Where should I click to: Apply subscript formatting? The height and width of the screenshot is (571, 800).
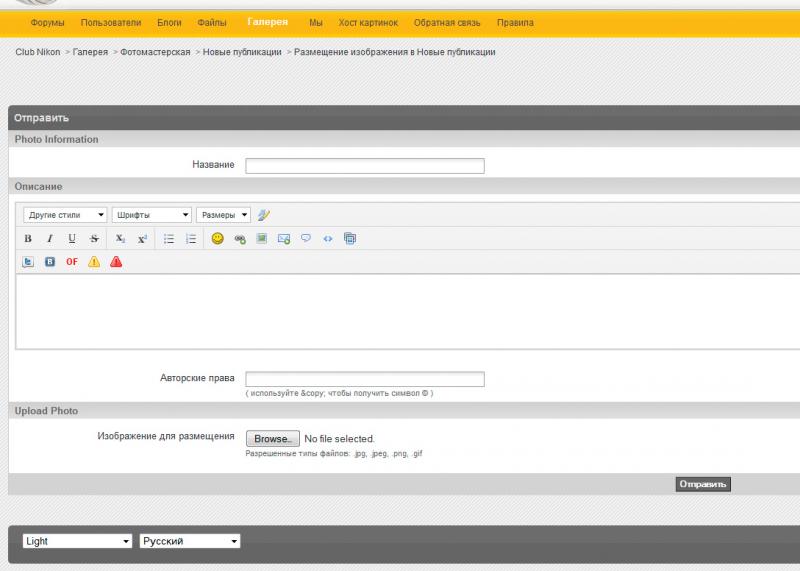point(120,238)
